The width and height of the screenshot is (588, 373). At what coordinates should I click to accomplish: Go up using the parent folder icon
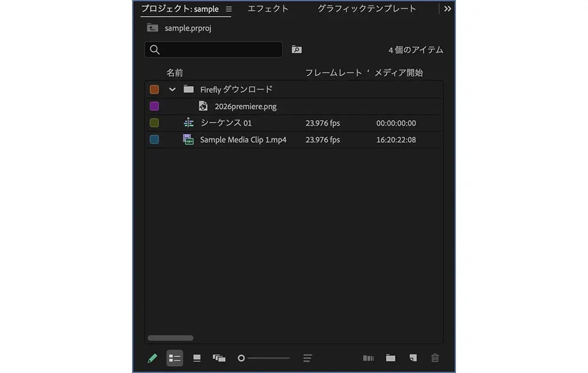[152, 28]
